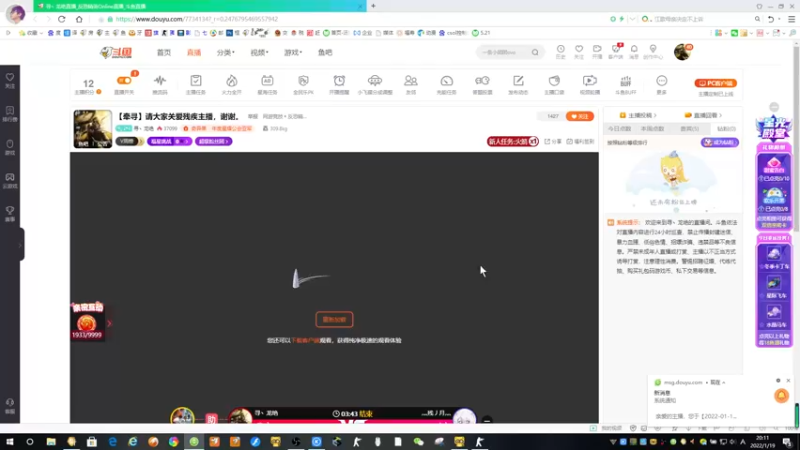Open the More ellipsis icon
This screenshot has height=450, width=800.
click(662, 81)
